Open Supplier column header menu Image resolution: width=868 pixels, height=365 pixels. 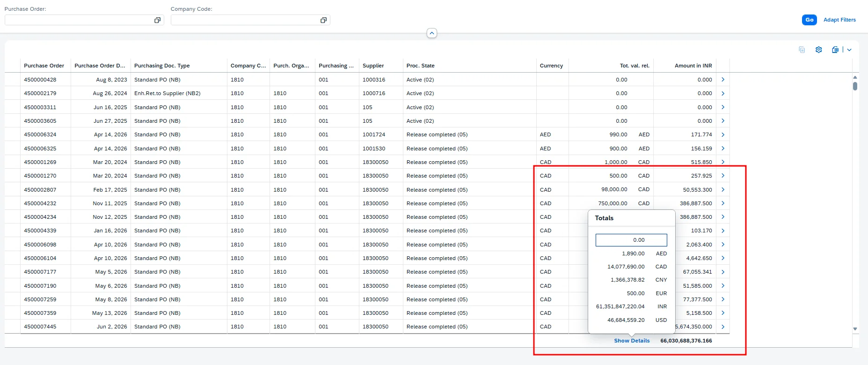[381, 66]
